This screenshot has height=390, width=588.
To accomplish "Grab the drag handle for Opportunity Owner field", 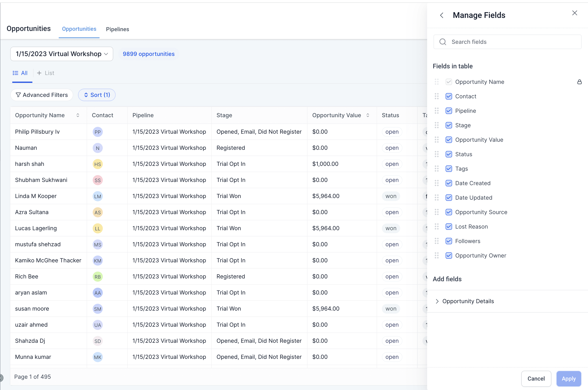I will (x=437, y=256).
